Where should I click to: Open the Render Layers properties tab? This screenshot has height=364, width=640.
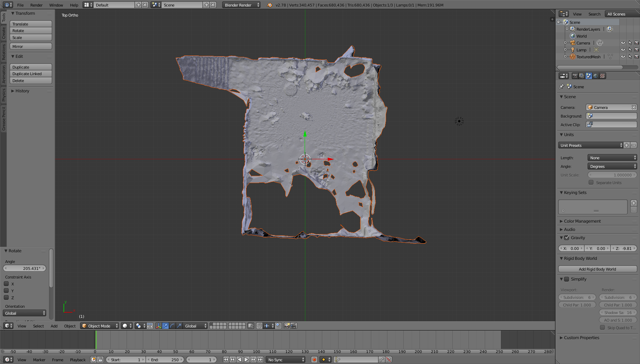pos(582,76)
